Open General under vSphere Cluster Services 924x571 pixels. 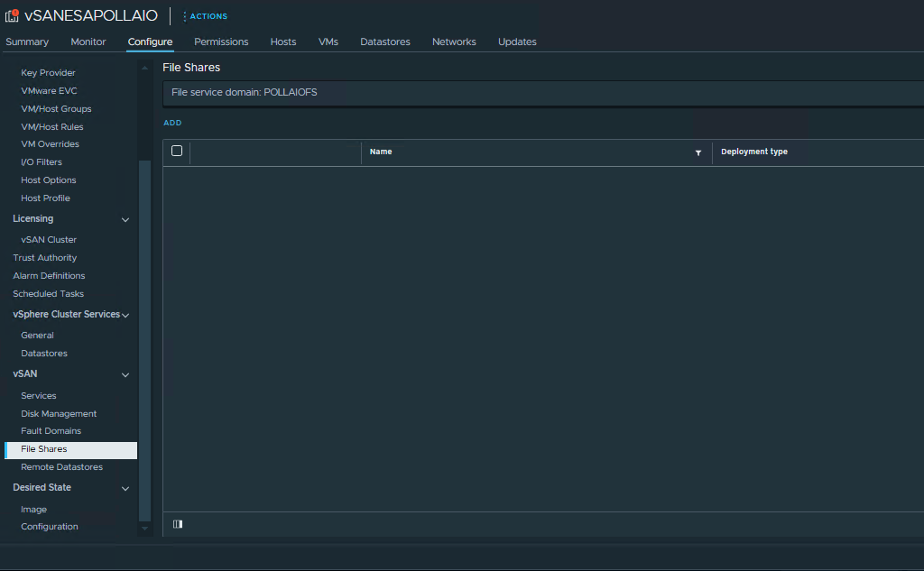click(37, 336)
